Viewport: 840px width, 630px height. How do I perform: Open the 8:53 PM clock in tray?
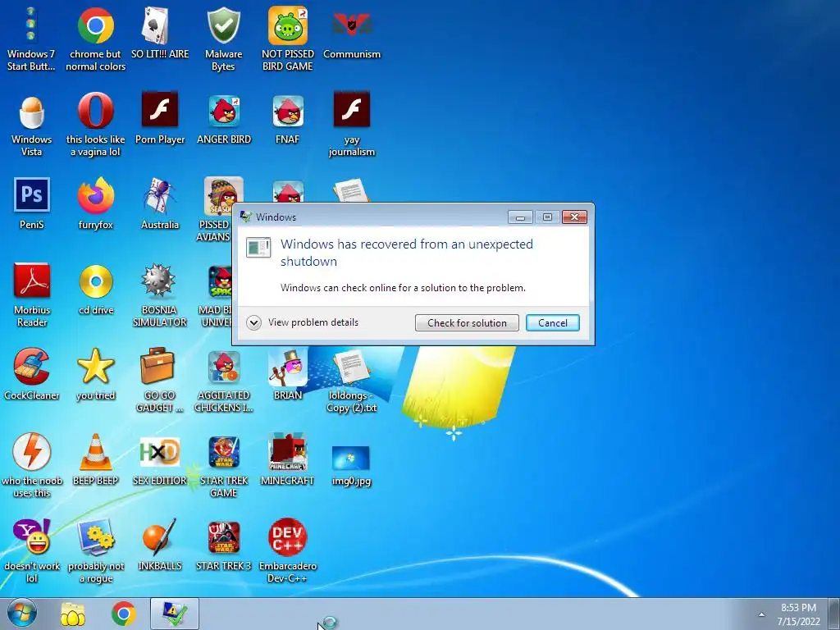coord(799,614)
